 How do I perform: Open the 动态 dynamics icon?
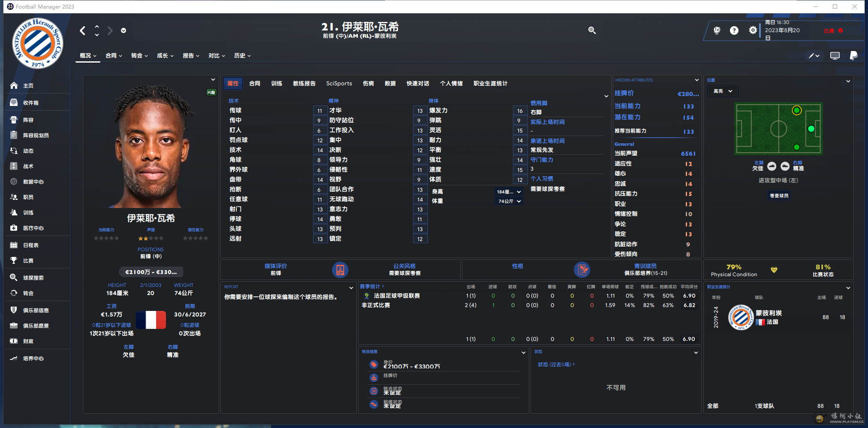[x=14, y=151]
